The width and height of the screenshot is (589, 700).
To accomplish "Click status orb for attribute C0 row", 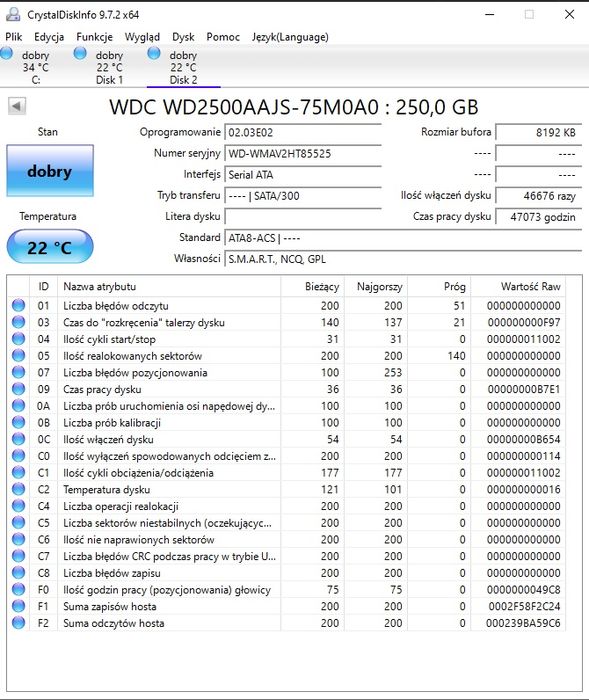I will [18, 456].
